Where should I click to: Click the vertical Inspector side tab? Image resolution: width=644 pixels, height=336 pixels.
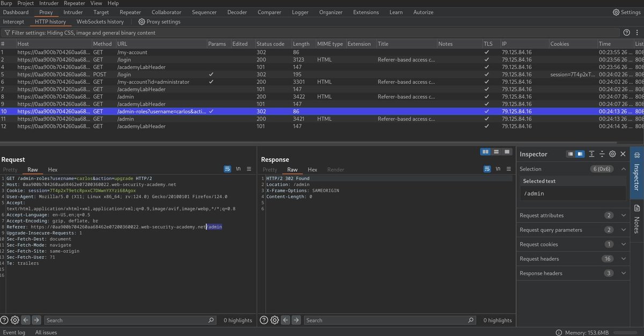point(637,172)
